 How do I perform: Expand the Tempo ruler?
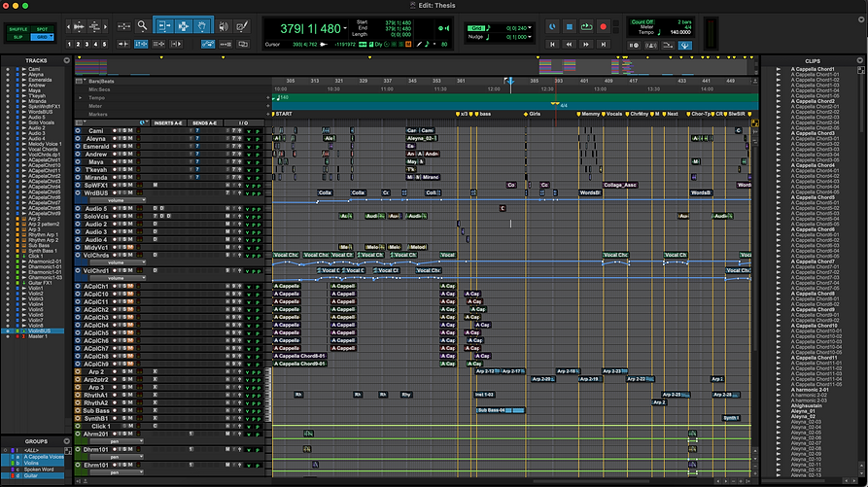[81, 98]
